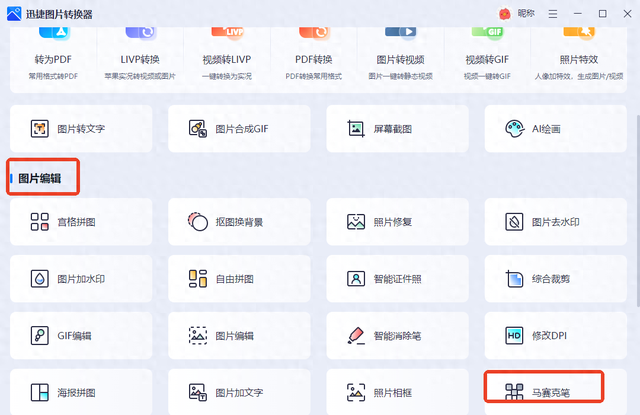Click the 自由拼图 collage icon
This screenshot has height=415, width=640.
pos(198,279)
